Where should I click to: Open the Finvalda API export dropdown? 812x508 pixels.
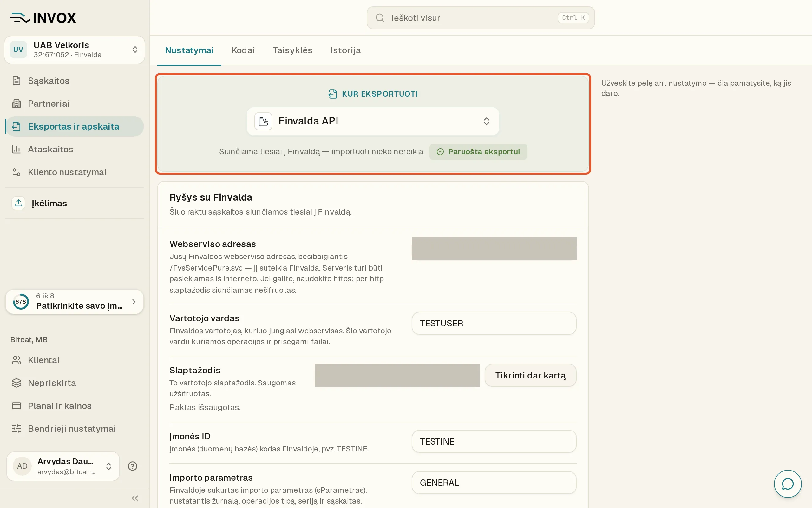pyautogui.click(x=373, y=121)
